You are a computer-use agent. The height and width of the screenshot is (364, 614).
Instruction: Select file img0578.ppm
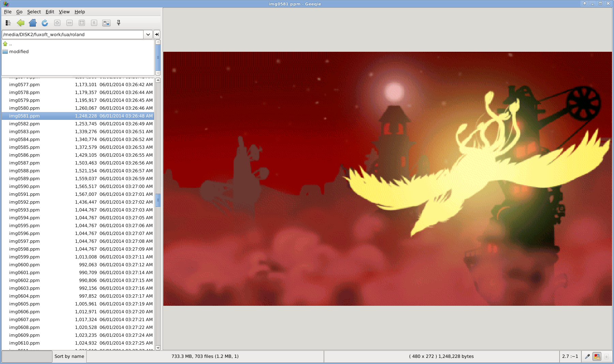[78, 93]
